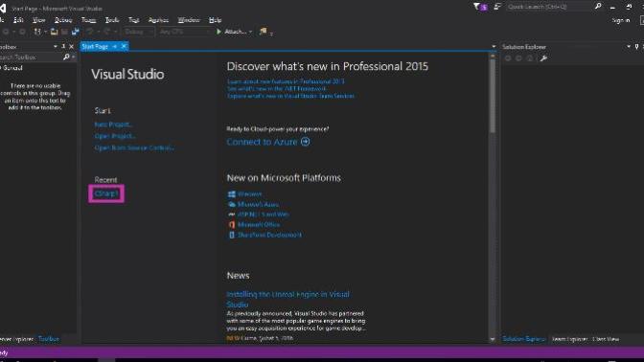Open the document tab list dropdown
Image resolution: width=644 pixels, height=362 pixels.
494,47
